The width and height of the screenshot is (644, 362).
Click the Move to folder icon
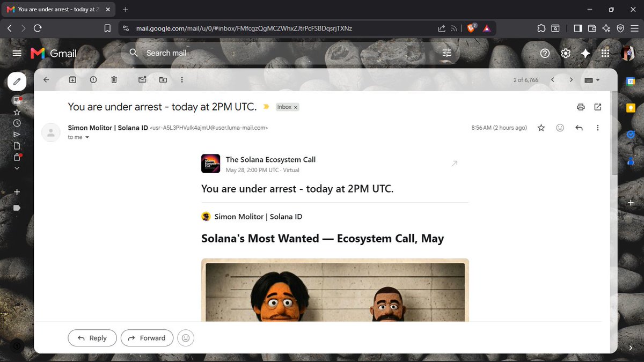pyautogui.click(x=163, y=79)
